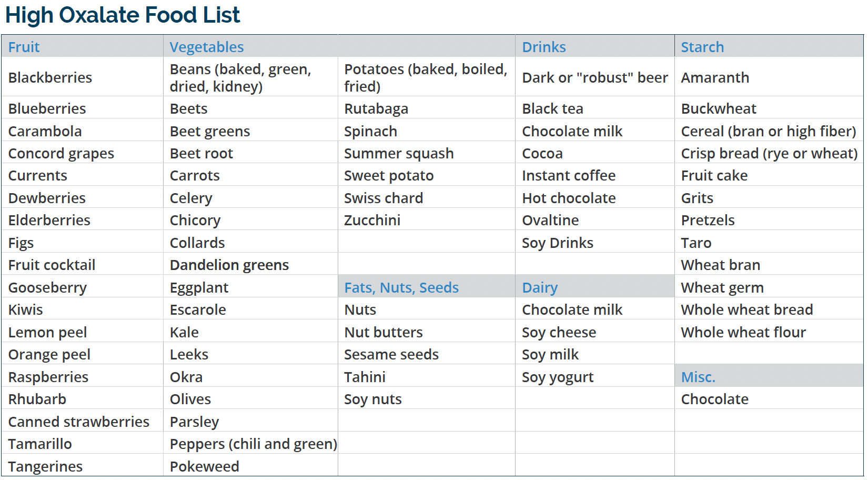The height and width of the screenshot is (480, 868).
Task: Click the Vegetables column header
Action: pos(207,47)
